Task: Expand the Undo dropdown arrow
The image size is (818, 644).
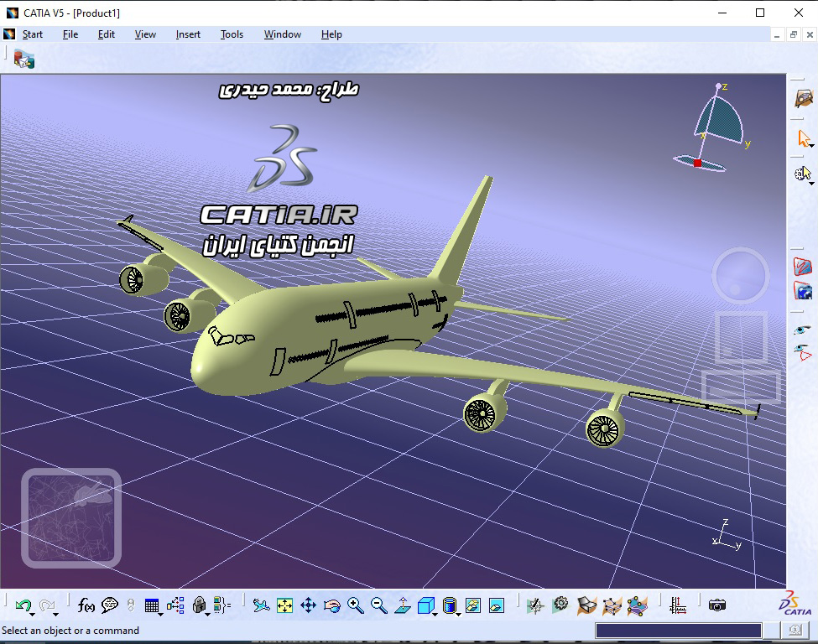Action: click(33, 615)
